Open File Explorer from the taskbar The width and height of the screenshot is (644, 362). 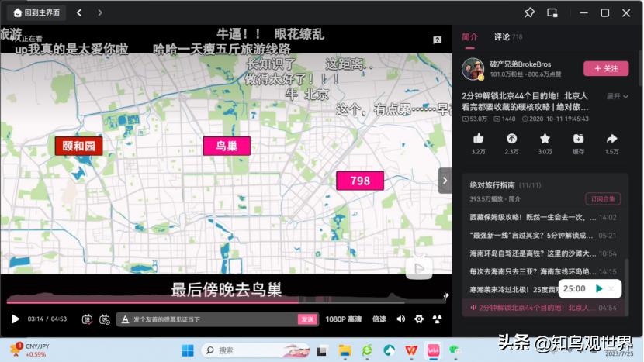pos(345,350)
